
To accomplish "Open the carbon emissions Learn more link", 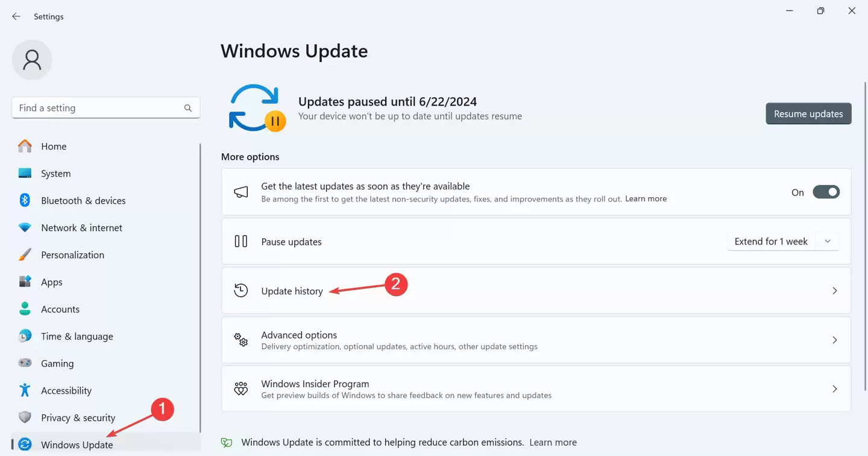I will coord(552,442).
